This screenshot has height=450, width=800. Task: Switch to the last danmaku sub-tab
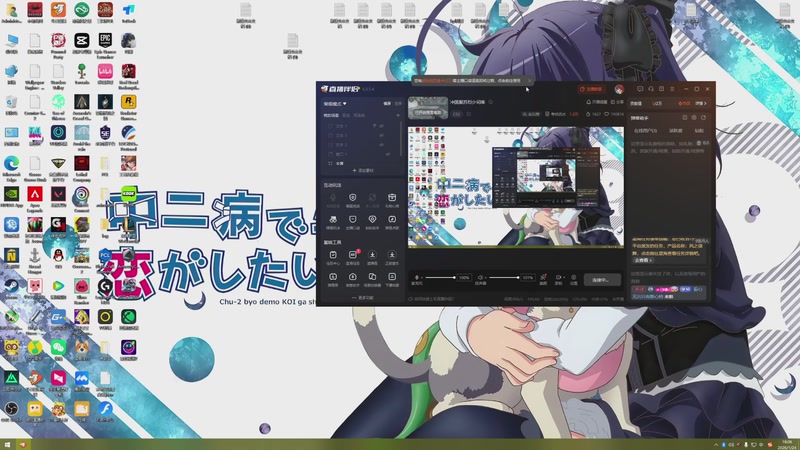coord(699,131)
